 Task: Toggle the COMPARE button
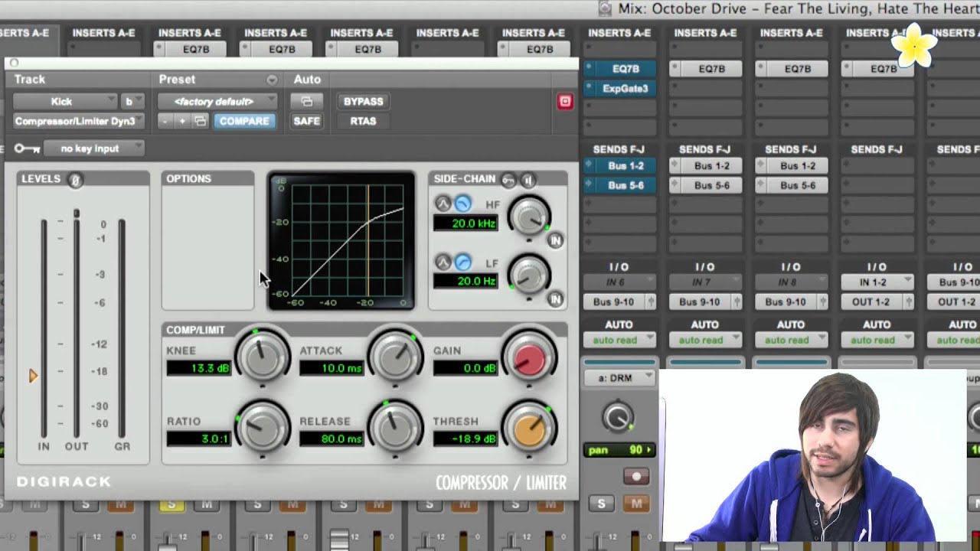point(244,121)
